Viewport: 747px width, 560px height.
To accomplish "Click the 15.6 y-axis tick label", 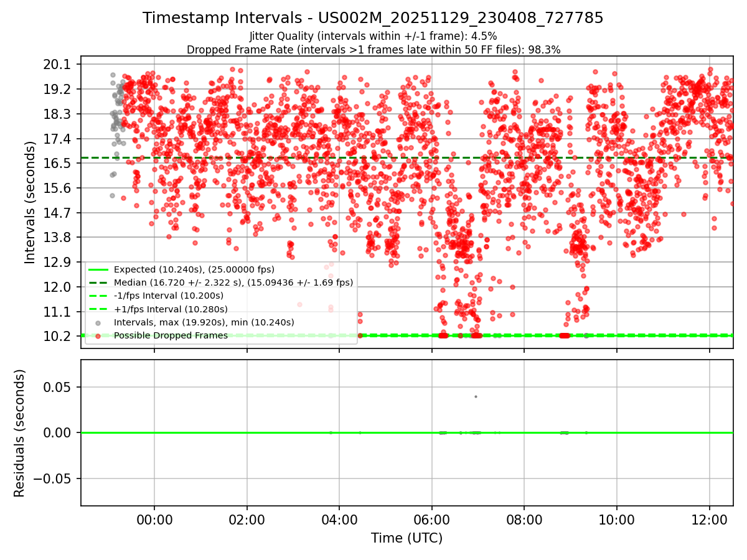I will [x=58, y=188].
